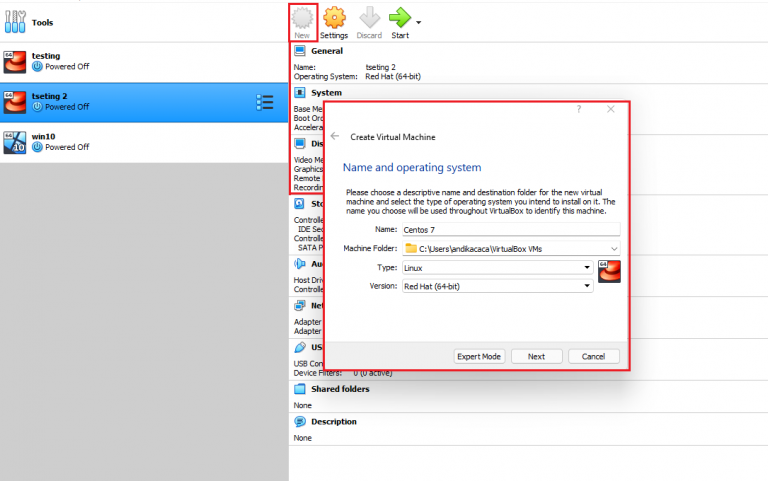Click the Next button

click(x=536, y=357)
